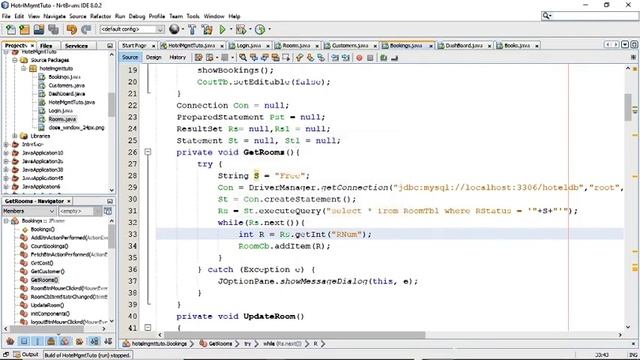Toggle Show Fields filter in Navigator

click(24, 341)
